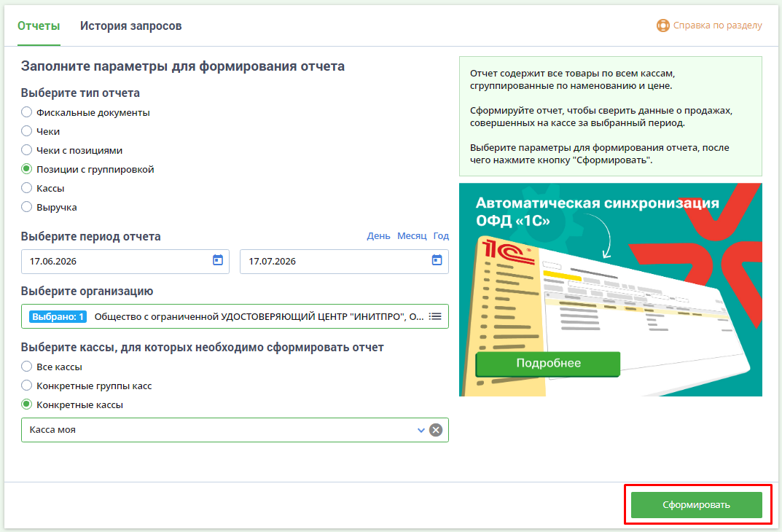The width and height of the screenshot is (782, 532).
Task: Edit the end date field 17.07.2026
Action: tap(344, 262)
